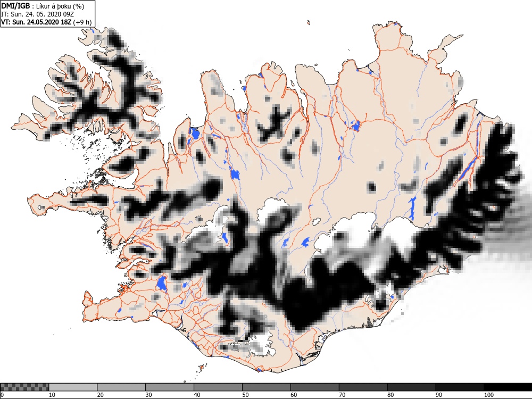Click the 'VT: Sun. 24.05.2020 18Z' valid time
The height and width of the screenshot is (399, 532).
coord(36,22)
